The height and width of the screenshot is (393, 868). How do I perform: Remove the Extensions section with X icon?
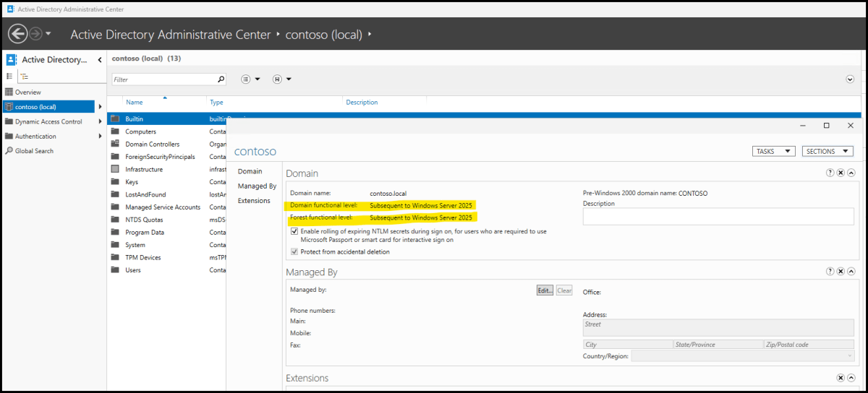[x=841, y=377]
